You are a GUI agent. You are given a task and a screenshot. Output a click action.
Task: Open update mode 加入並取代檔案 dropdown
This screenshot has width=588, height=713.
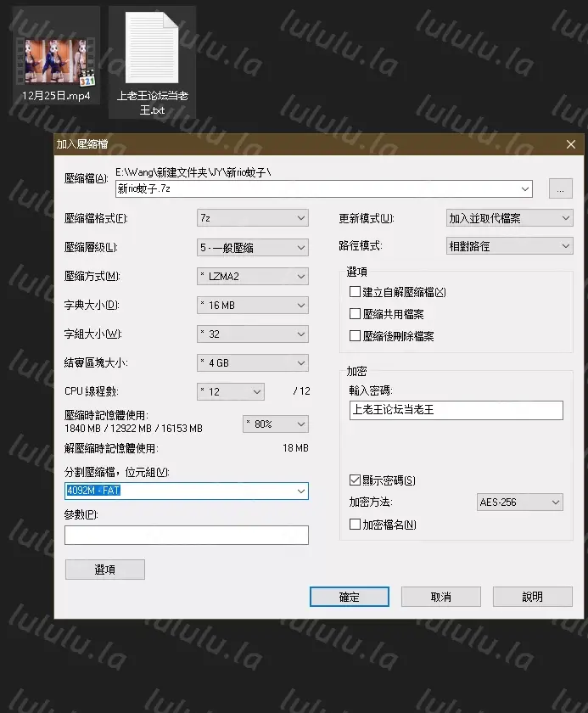point(509,218)
